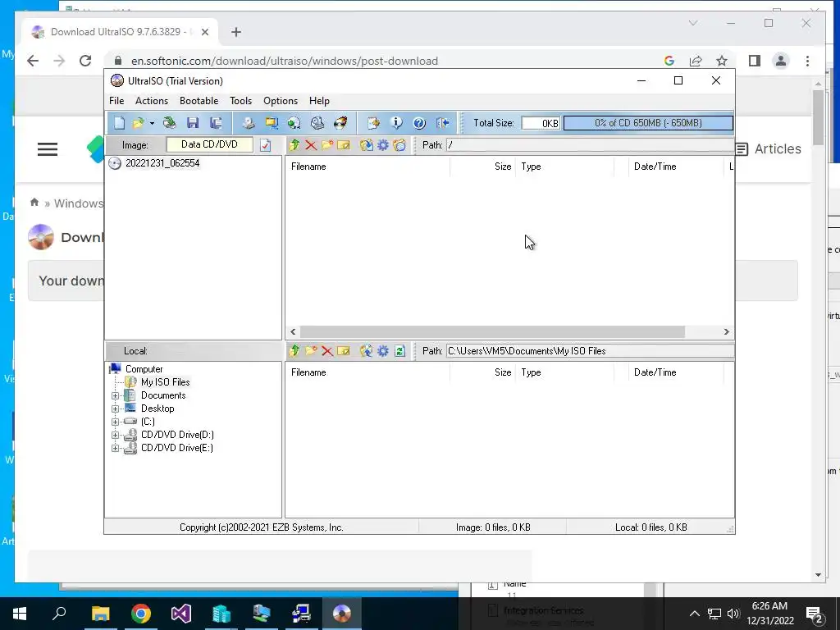Image resolution: width=840 pixels, height=630 pixels.
Task: Reload the Chrome page with the refresh icon
Action: pyautogui.click(x=85, y=61)
